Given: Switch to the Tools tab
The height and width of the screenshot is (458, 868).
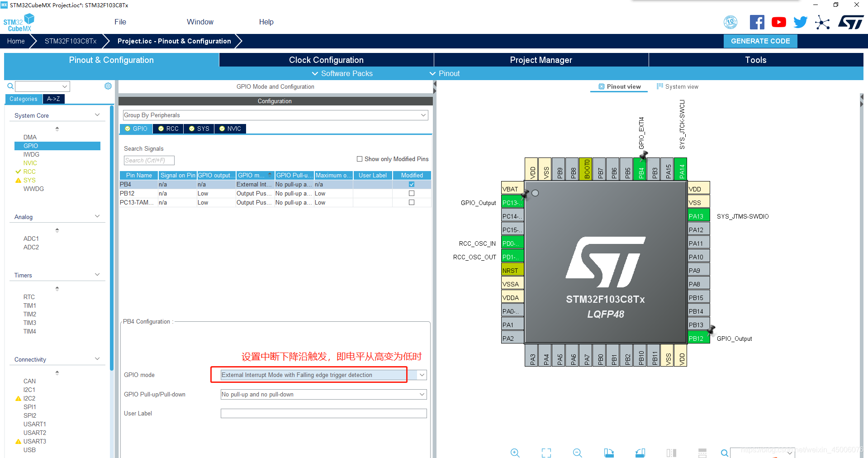Looking at the screenshot, I should 756,60.
